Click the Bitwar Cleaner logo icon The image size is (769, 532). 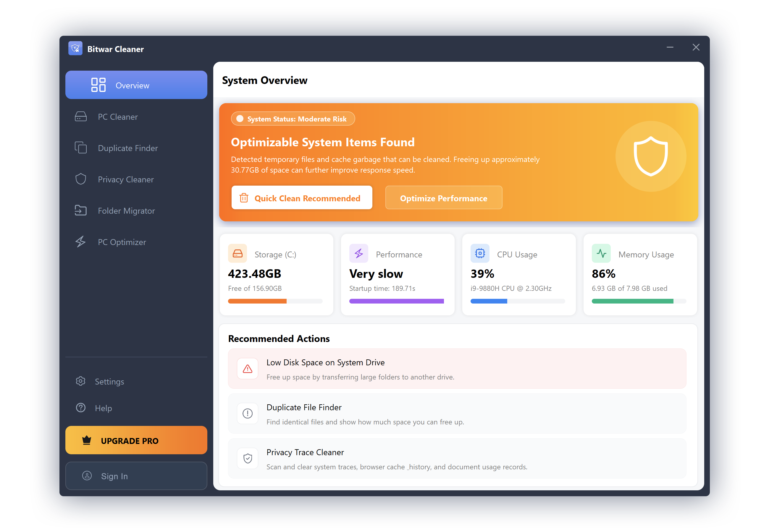pos(75,49)
